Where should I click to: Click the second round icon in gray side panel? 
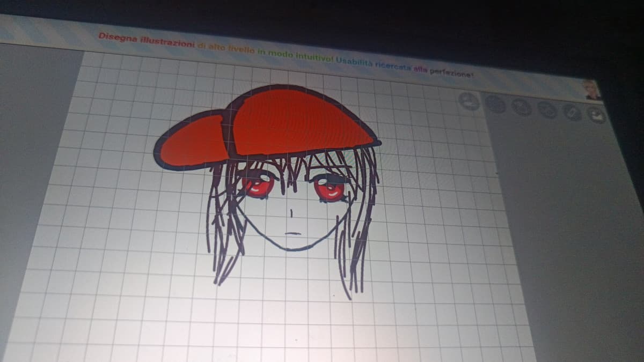click(522, 106)
